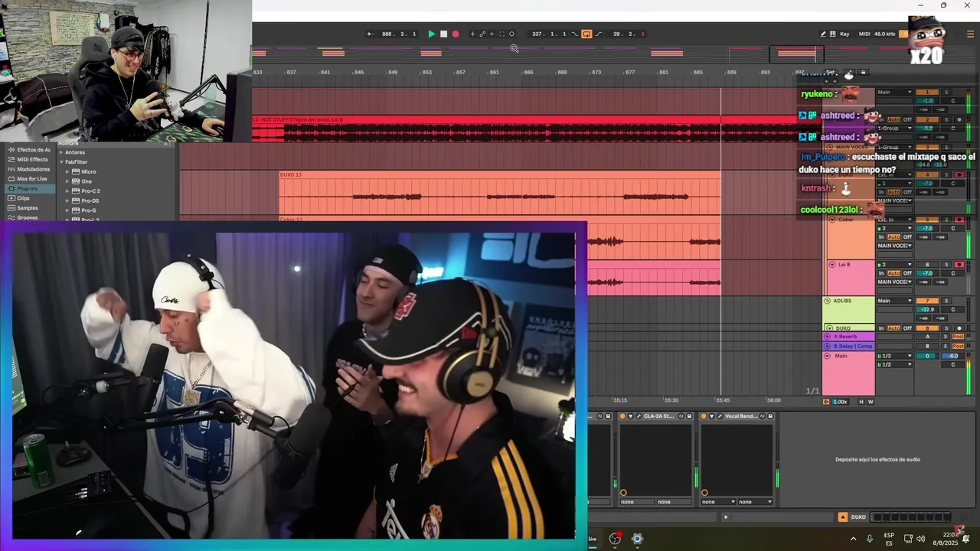Toggle the arrangement Loop switch
The width and height of the screenshot is (980, 551).
[586, 34]
